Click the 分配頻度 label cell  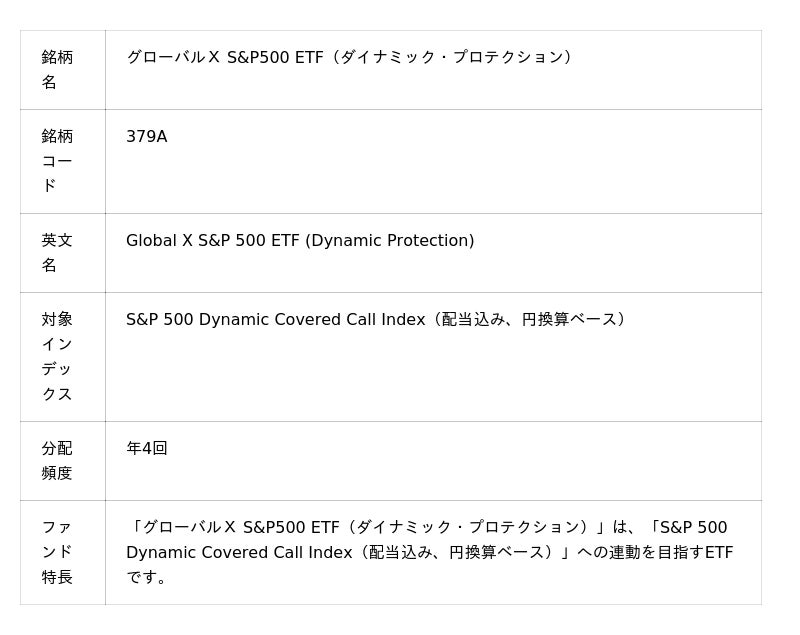57,461
